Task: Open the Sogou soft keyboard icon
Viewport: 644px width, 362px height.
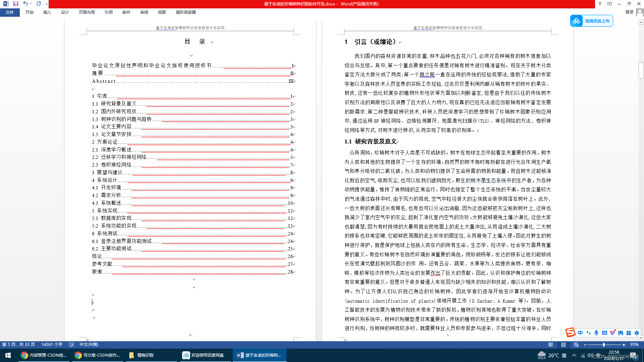Action: 604,333
